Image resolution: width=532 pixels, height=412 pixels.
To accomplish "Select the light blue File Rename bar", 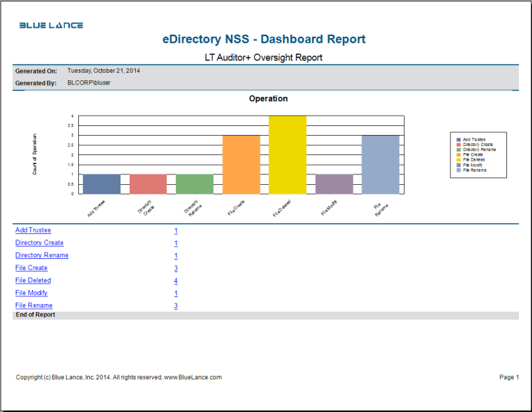I will 380,165.
